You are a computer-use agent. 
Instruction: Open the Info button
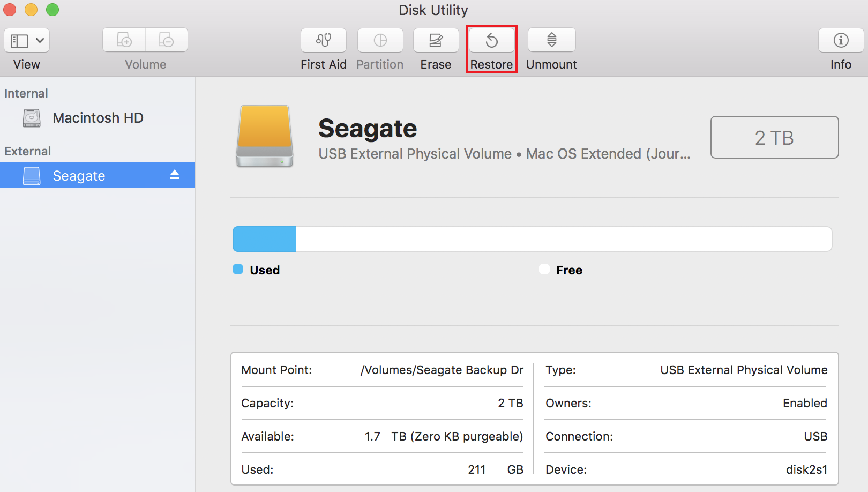click(841, 40)
